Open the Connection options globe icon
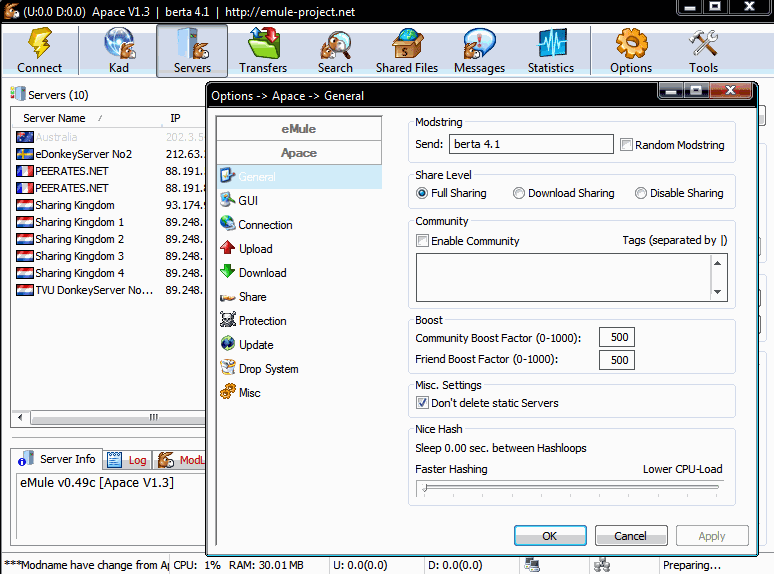The width and height of the screenshot is (774, 574). (227, 224)
